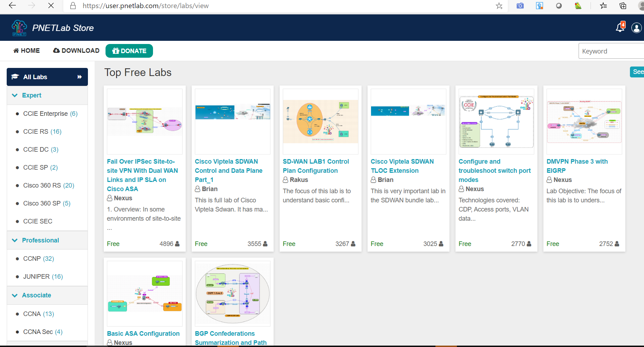The width and height of the screenshot is (644, 347).
Task: Click the site lock icon in address bar
Action: click(73, 6)
